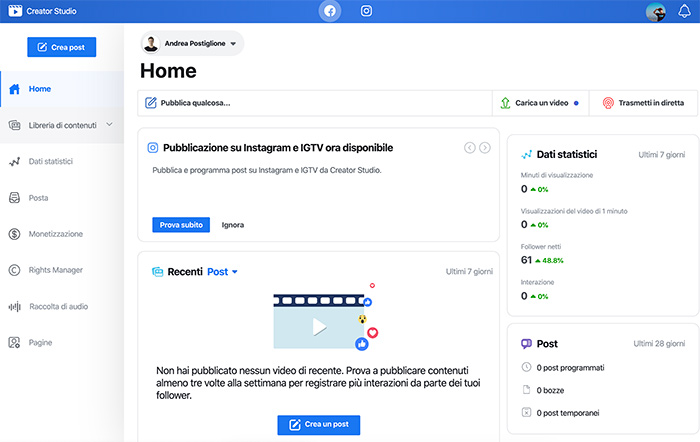The width and height of the screenshot is (700, 442).
Task: Click Andrea Postiglione's avatar thumbnail
Action: click(151, 44)
